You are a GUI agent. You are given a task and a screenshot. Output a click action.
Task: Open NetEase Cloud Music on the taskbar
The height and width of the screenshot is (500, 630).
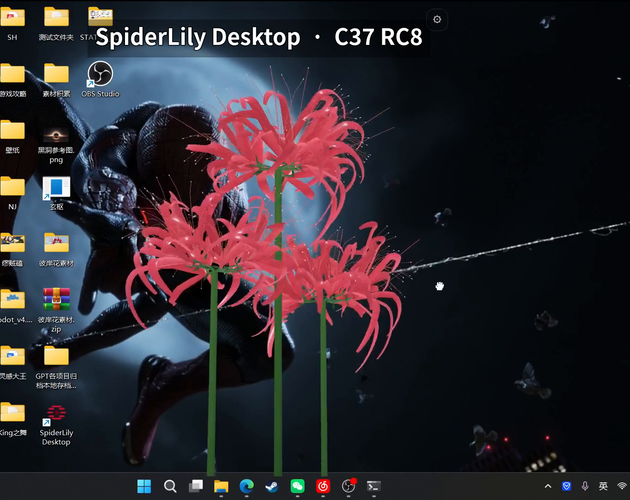point(323,486)
